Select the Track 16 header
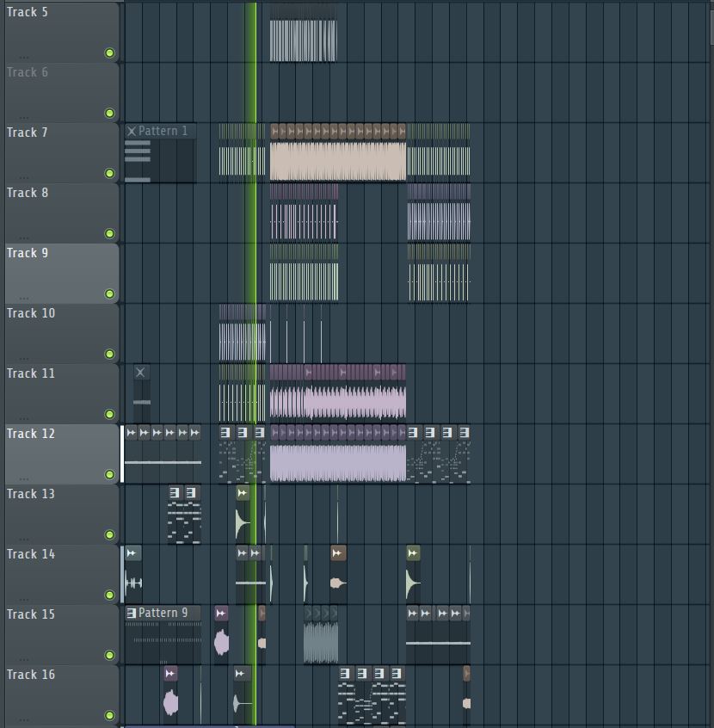The width and height of the screenshot is (714, 728). (x=62, y=695)
